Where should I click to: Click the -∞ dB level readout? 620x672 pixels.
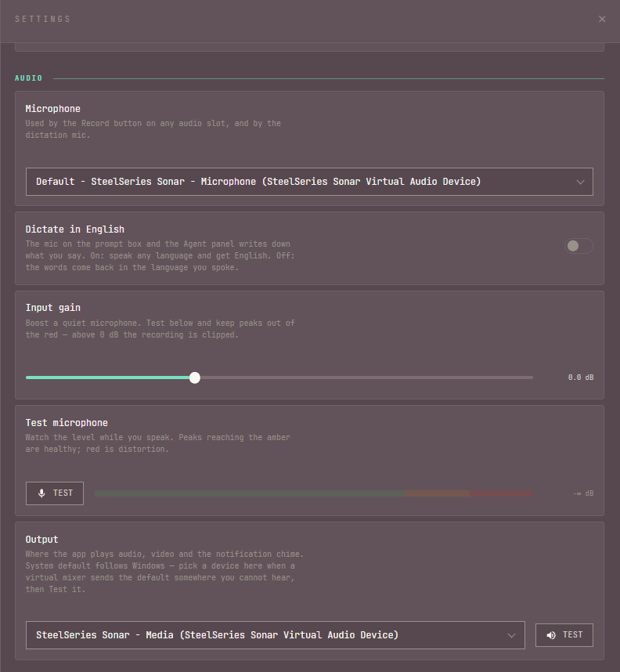pyautogui.click(x=583, y=493)
